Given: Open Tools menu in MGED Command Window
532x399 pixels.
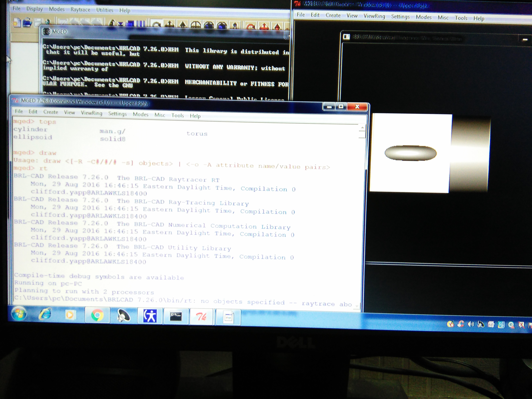Looking at the screenshot, I should (x=177, y=115).
